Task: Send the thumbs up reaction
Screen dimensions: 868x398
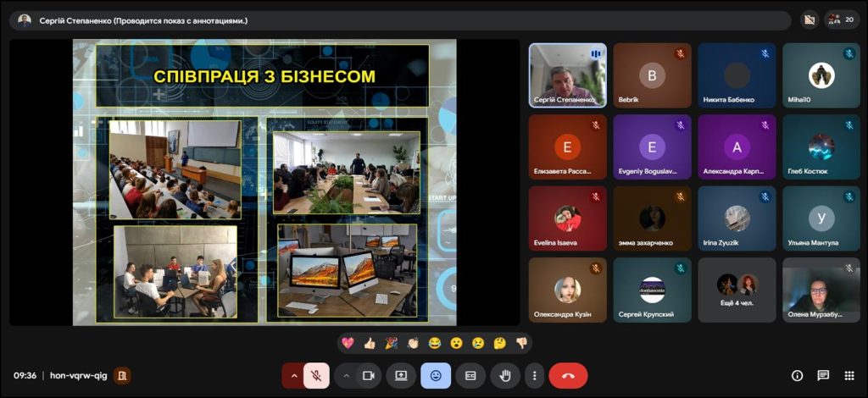Action: (x=370, y=343)
